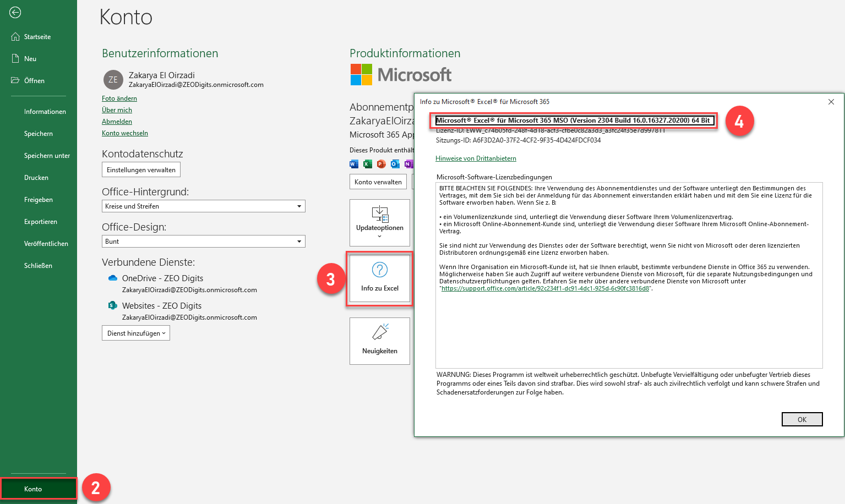
Task: Click the Konto wechseln link
Action: point(125,133)
